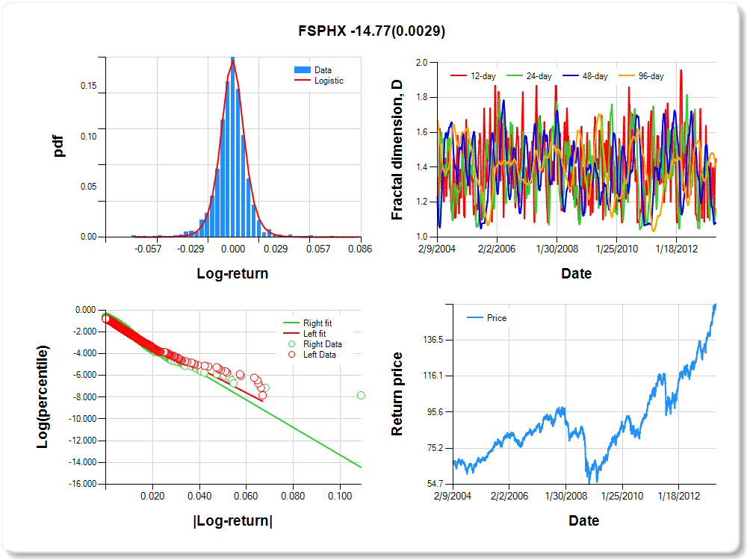Click the 'Log-return' histogram x-axis title
This screenshot has height=560, width=747.
tap(232, 273)
